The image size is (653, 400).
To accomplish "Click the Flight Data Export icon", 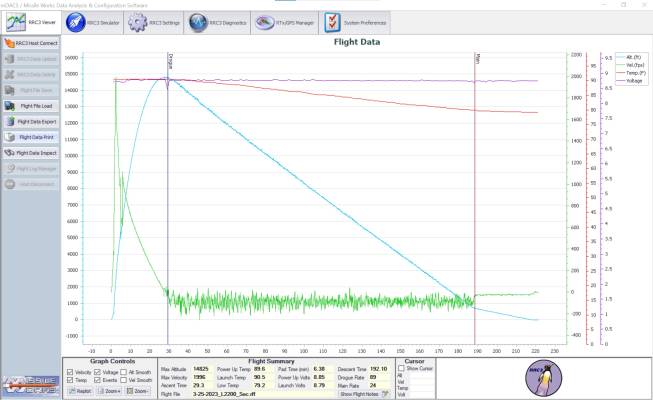I will pos(10,121).
